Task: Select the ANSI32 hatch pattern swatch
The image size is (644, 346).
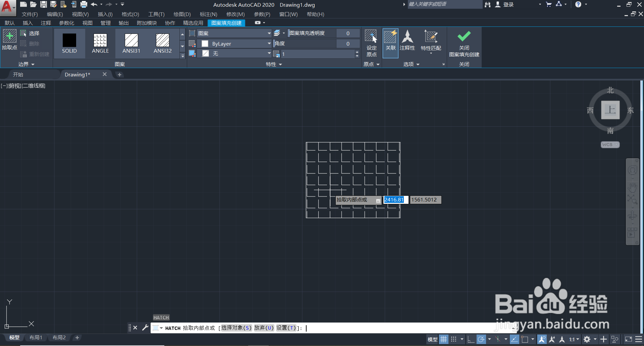Action: pos(163,43)
